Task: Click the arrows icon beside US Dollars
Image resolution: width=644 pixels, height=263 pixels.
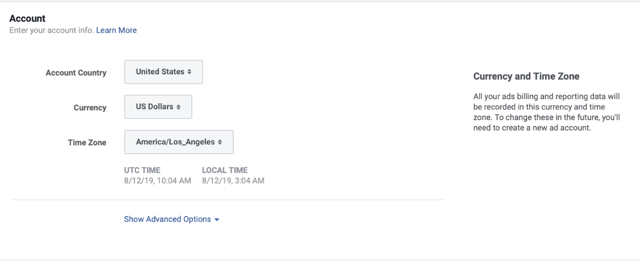Action: 178,107
